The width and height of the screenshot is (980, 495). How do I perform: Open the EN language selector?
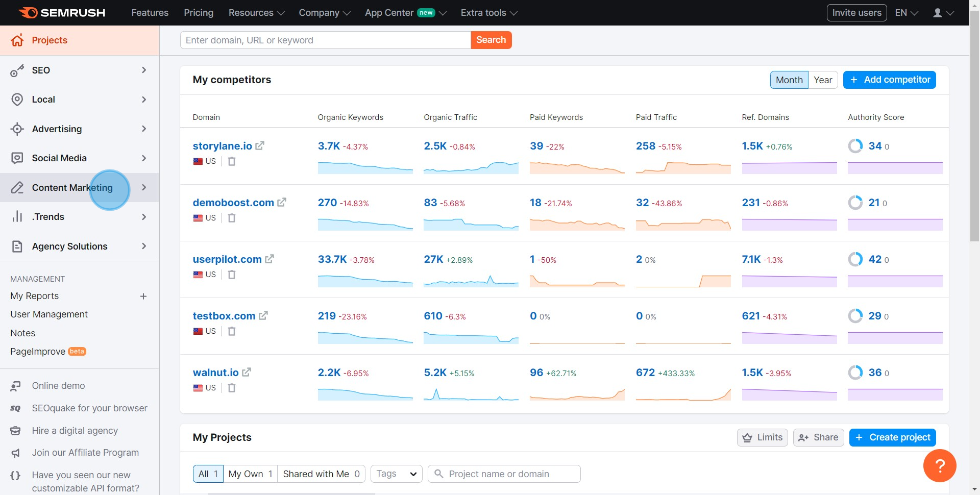pos(906,13)
